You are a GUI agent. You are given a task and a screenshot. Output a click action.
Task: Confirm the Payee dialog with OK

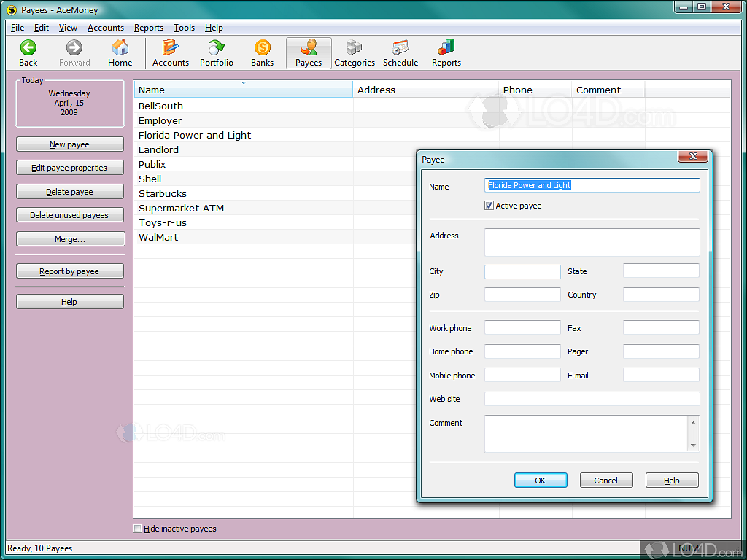(x=541, y=480)
